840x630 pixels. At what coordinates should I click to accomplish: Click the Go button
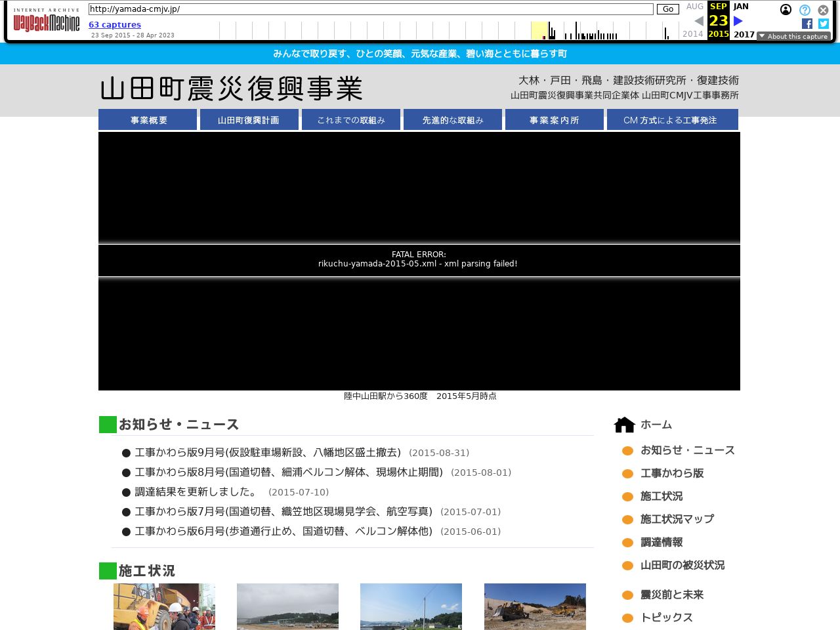pyautogui.click(x=667, y=9)
